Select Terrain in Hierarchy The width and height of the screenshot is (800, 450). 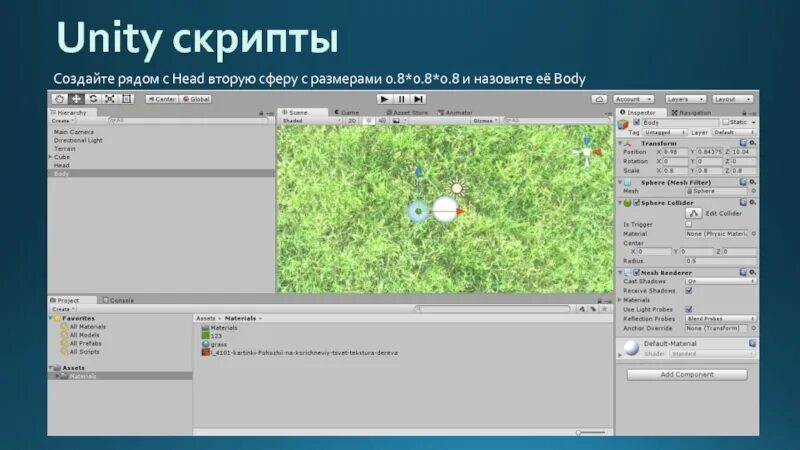[x=64, y=148]
